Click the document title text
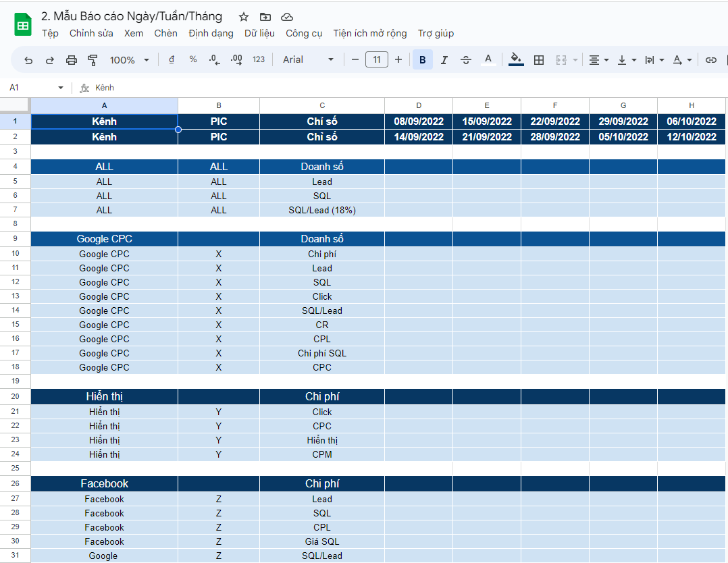This screenshot has width=728, height=563. (132, 16)
